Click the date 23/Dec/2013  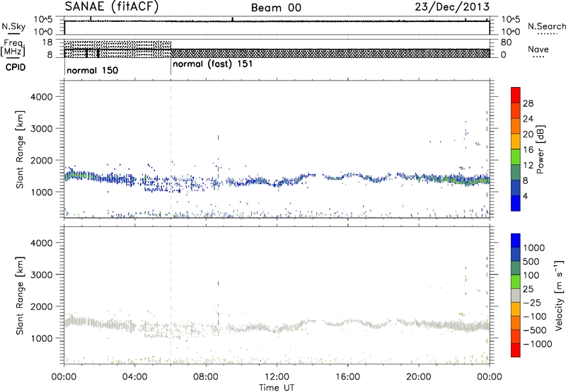coord(452,7)
